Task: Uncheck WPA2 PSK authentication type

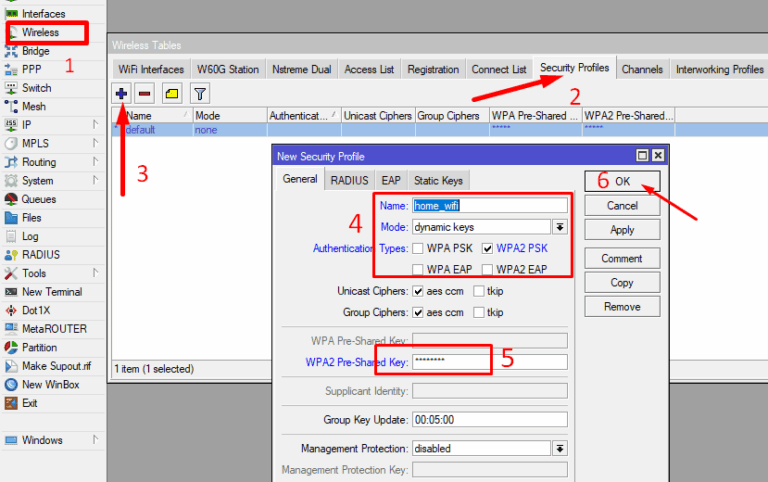Action: click(x=487, y=249)
